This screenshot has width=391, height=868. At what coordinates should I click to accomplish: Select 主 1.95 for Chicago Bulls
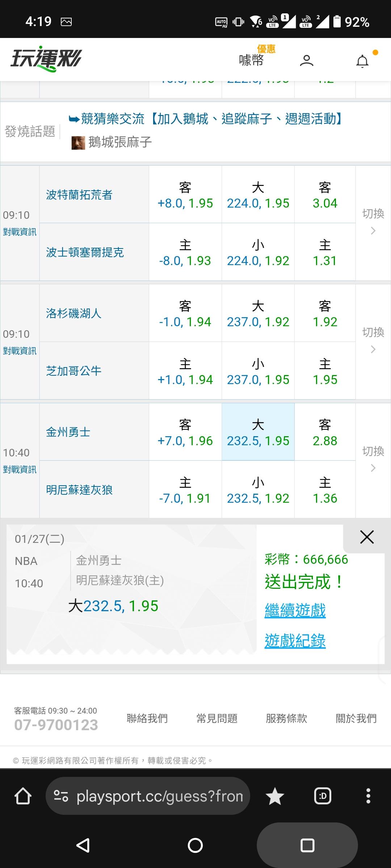pyautogui.click(x=325, y=371)
